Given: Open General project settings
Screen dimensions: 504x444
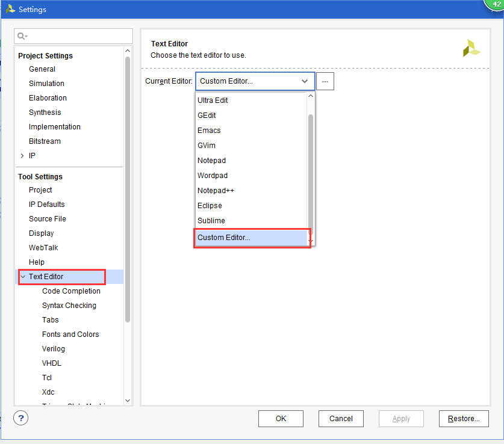Looking at the screenshot, I should pos(42,69).
